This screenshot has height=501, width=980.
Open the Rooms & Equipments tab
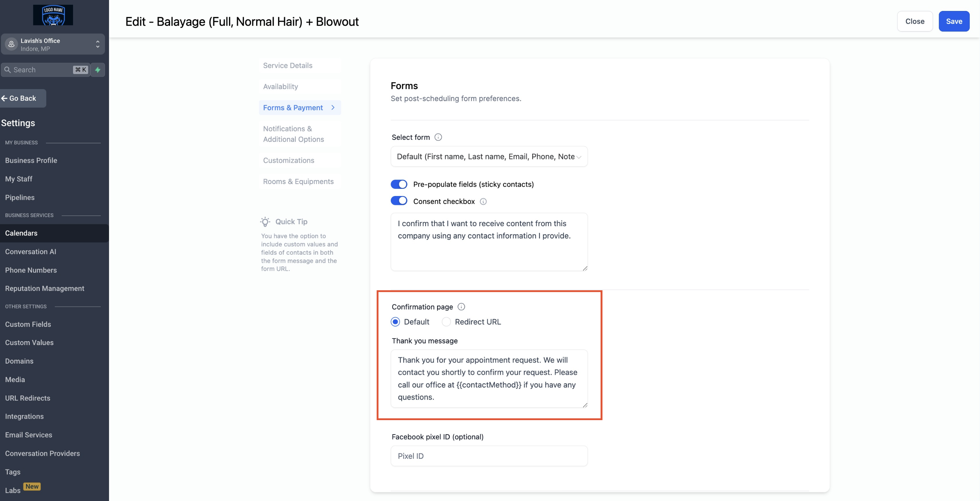coord(298,181)
